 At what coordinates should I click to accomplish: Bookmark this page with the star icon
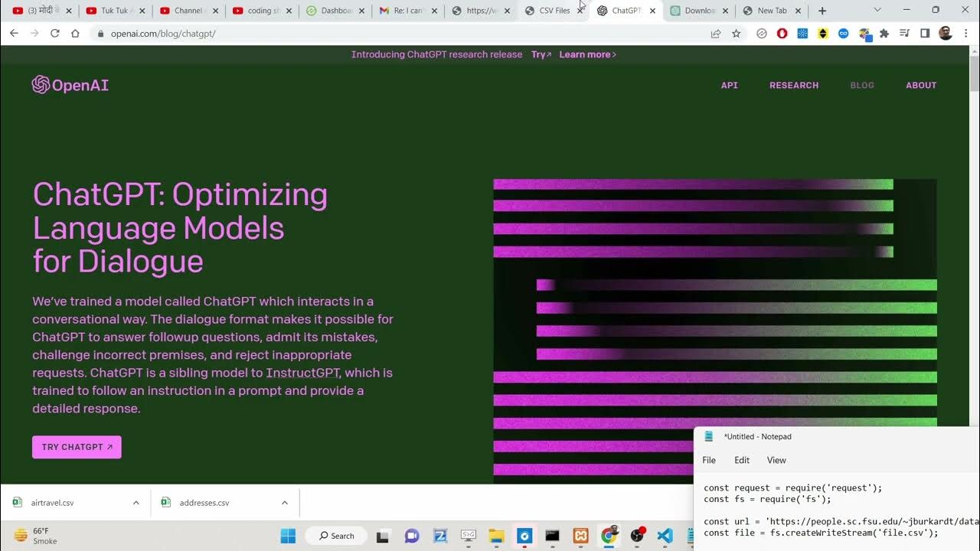click(736, 34)
